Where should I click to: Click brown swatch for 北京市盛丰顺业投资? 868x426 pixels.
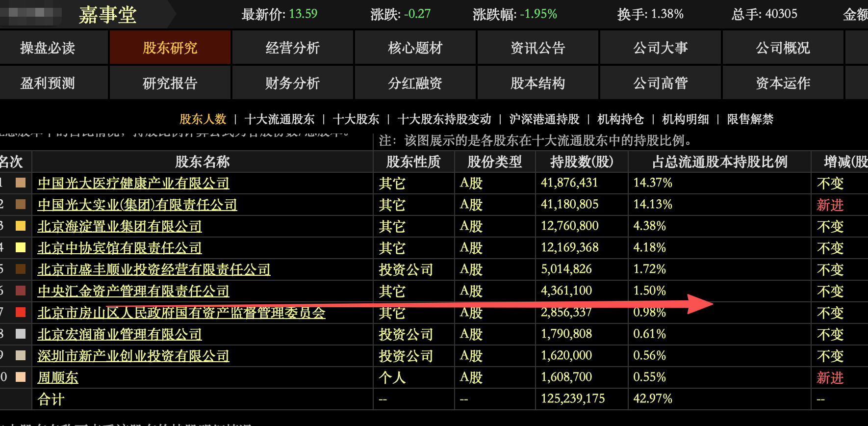tap(21, 269)
